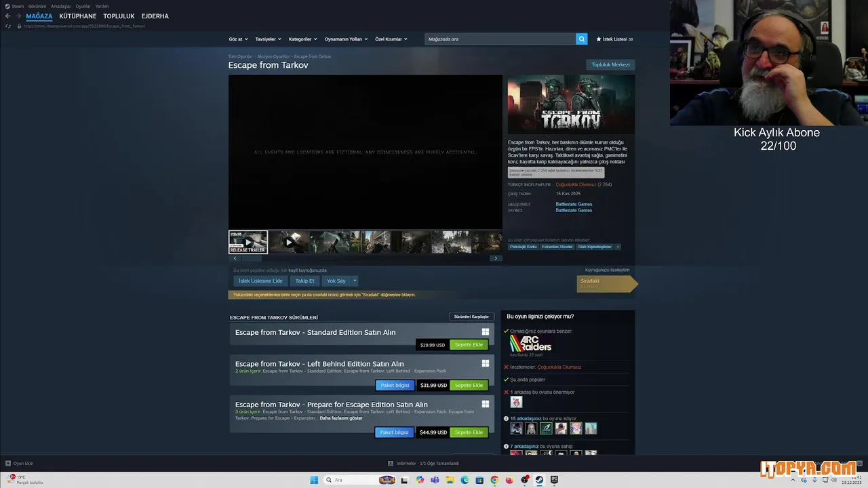This screenshot has height=488, width=868.
Task: Open Microsoft Edge from the taskbar
Action: coord(465,480)
